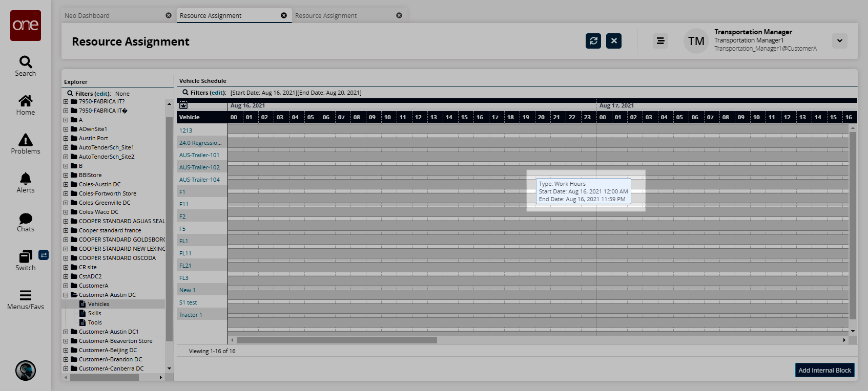The width and height of the screenshot is (868, 391).
Task: Expand the CstADC2 tree node
Action: (x=66, y=276)
